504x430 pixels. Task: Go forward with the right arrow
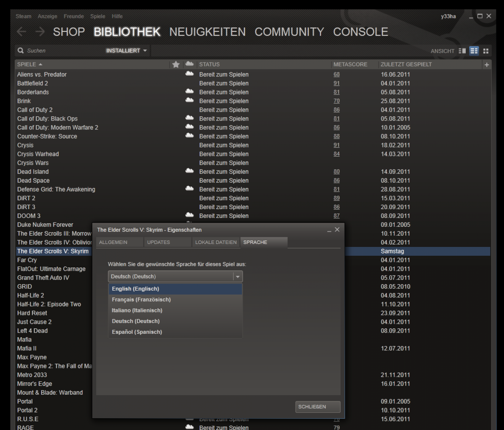click(x=40, y=32)
